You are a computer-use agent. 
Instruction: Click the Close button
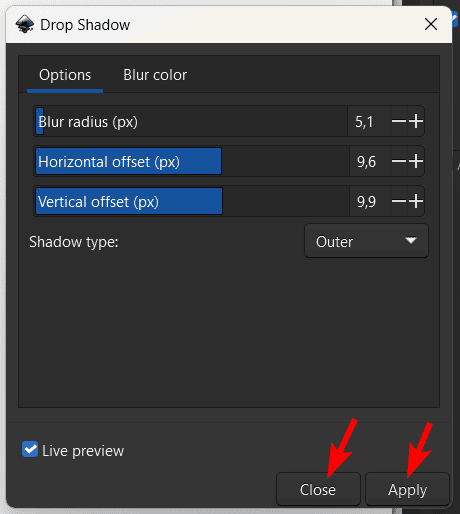point(318,489)
